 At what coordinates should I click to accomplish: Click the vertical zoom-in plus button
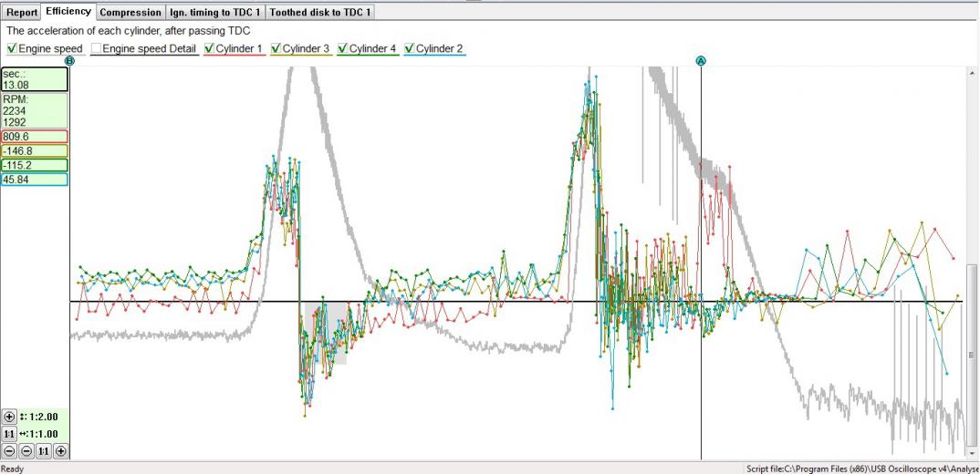point(9,417)
